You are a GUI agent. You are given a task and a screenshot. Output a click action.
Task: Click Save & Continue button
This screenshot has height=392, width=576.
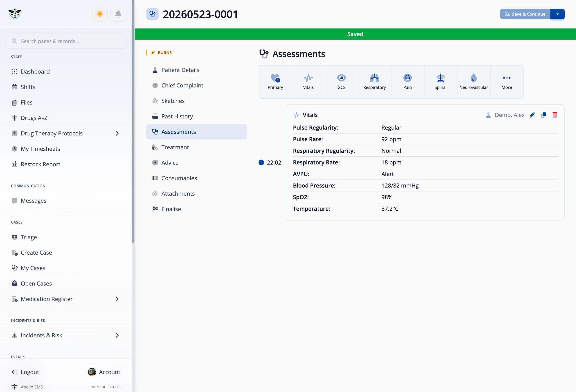point(525,14)
